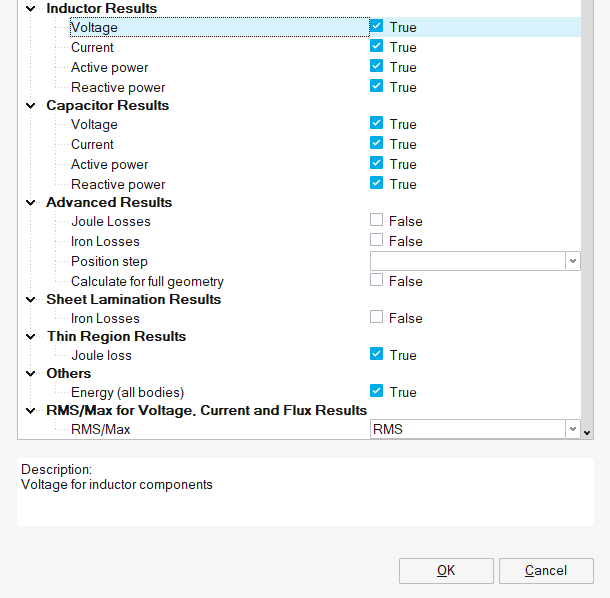Click the Cancel button
The image size is (610, 598).
[546, 571]
